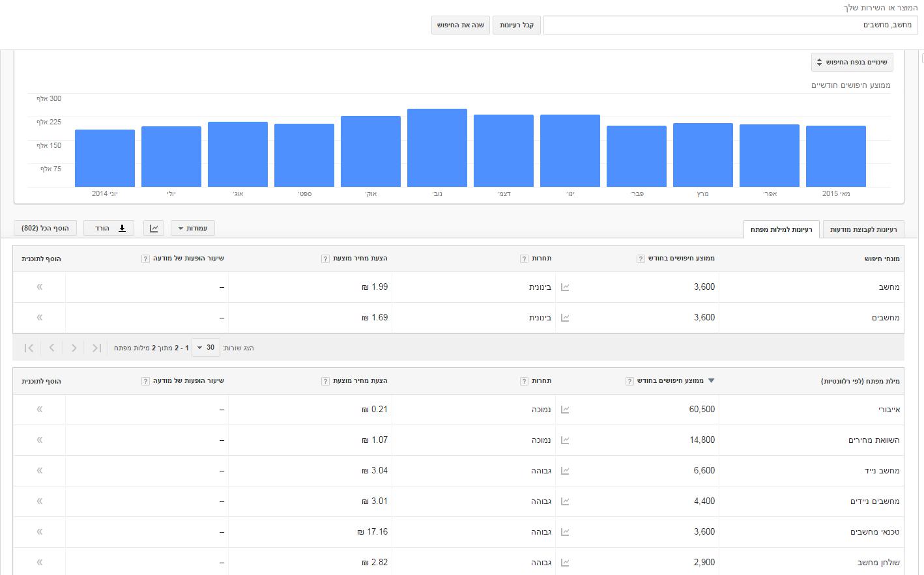924x575 pixels.
Task: Click keyword טכנאי מחשבים text
Action: (874, 531)
